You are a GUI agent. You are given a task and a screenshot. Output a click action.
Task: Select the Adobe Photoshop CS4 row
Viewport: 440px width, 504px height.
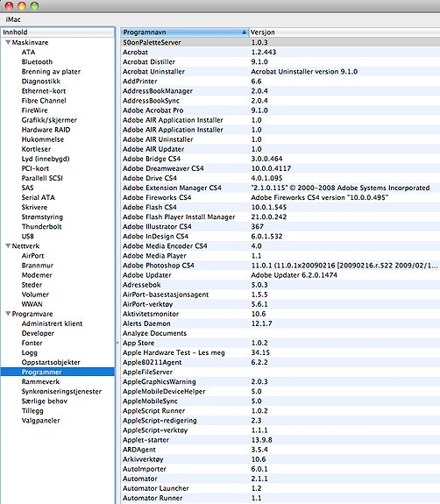(280, 266)
